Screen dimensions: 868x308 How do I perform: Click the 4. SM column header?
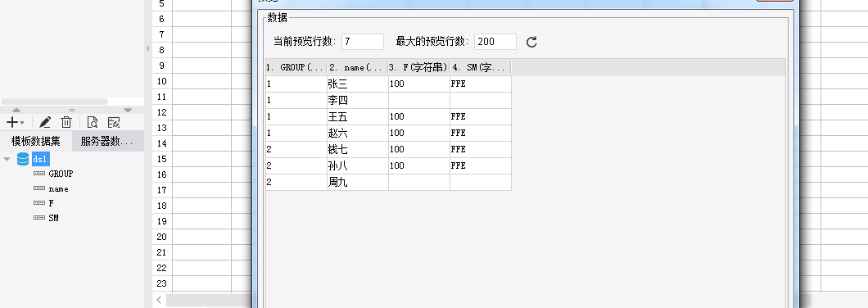pos(481,68)
